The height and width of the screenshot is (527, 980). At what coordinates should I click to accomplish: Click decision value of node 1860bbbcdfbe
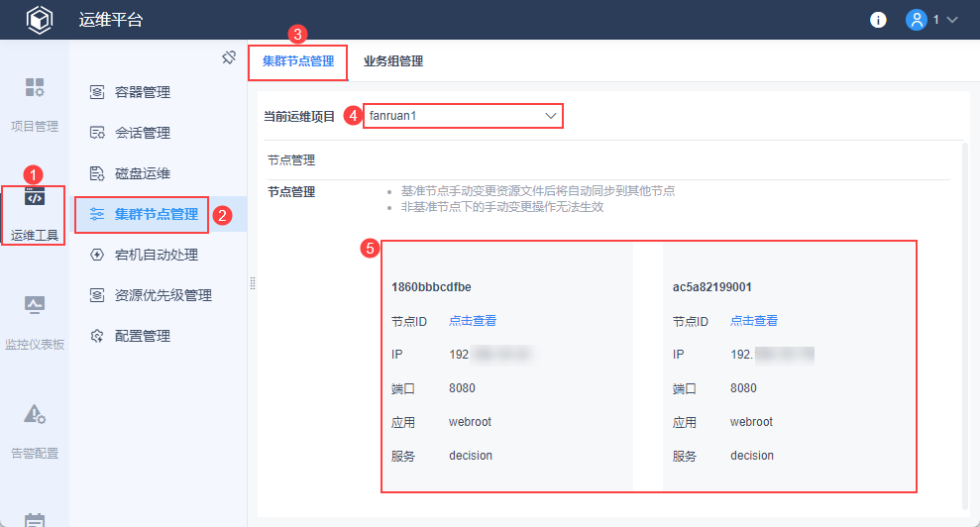[471, 456]
